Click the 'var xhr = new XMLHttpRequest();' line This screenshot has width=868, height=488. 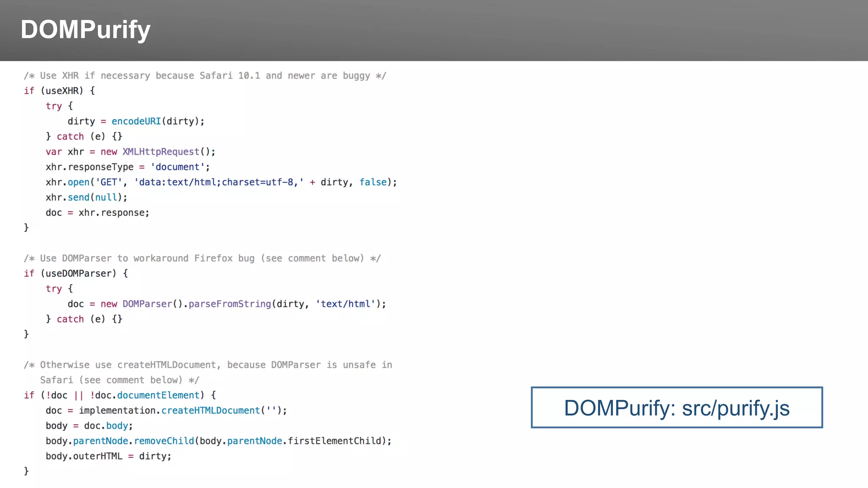[131, 152]
